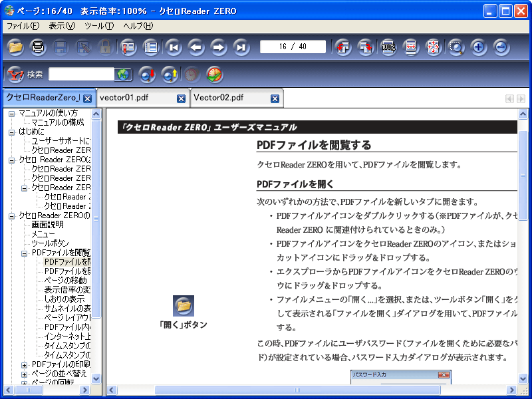Open a PDF with the folder toolbar icon
Screen dimensions: 532x399
(15, 47)
